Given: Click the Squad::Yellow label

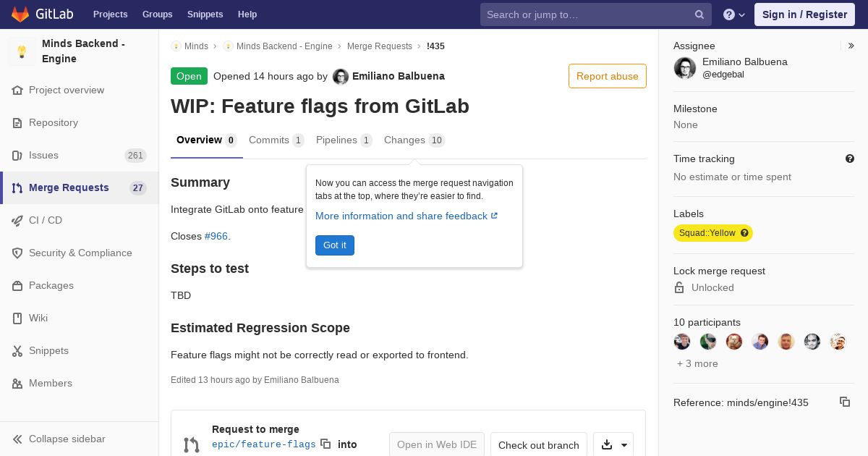Looking at the screenshot, I should click(707, 233).
